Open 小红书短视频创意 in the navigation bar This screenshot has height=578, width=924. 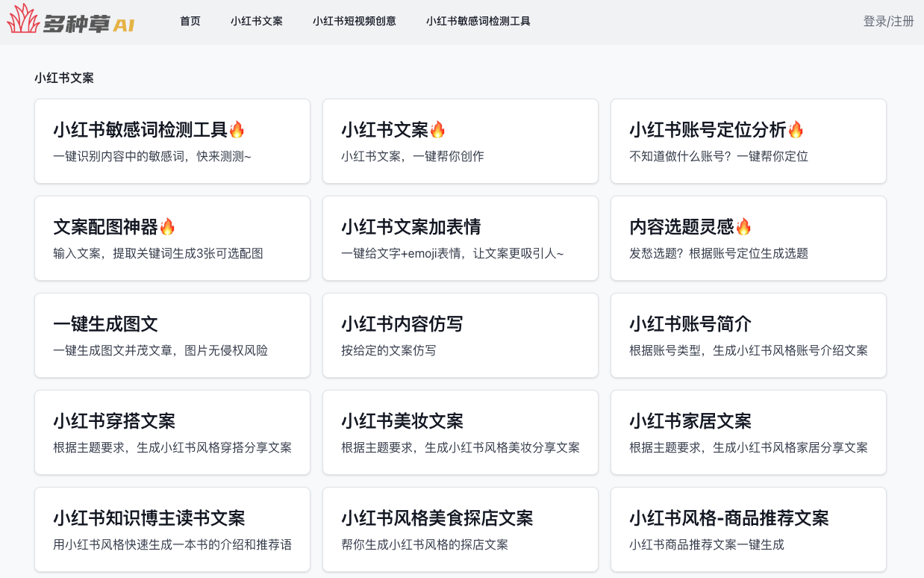tap(355, 21)
